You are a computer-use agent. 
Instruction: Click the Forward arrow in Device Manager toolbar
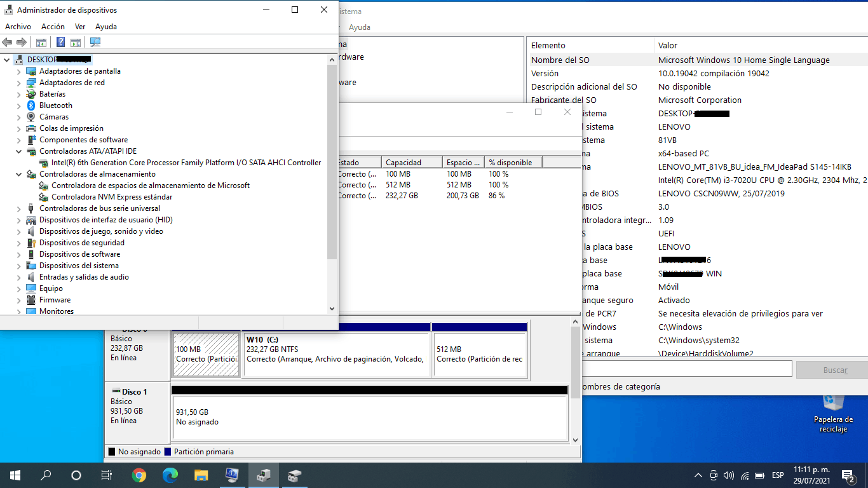point(22,42)
